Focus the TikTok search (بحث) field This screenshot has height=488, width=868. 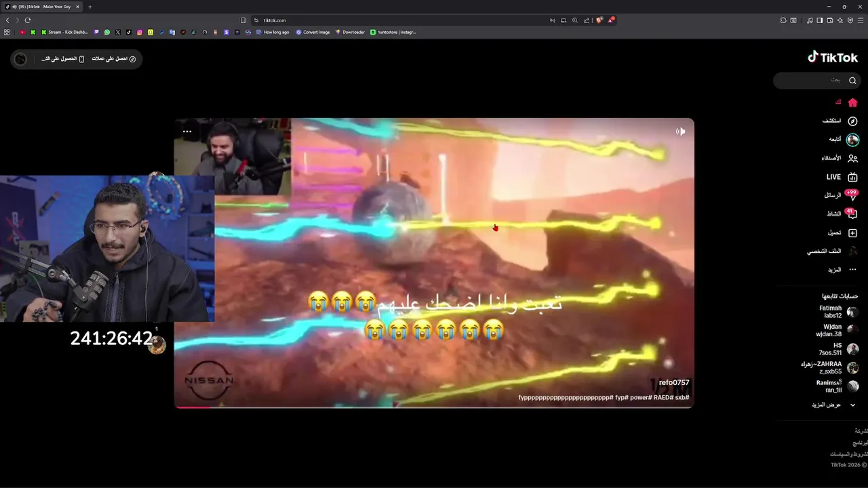(x=816, y=81)
